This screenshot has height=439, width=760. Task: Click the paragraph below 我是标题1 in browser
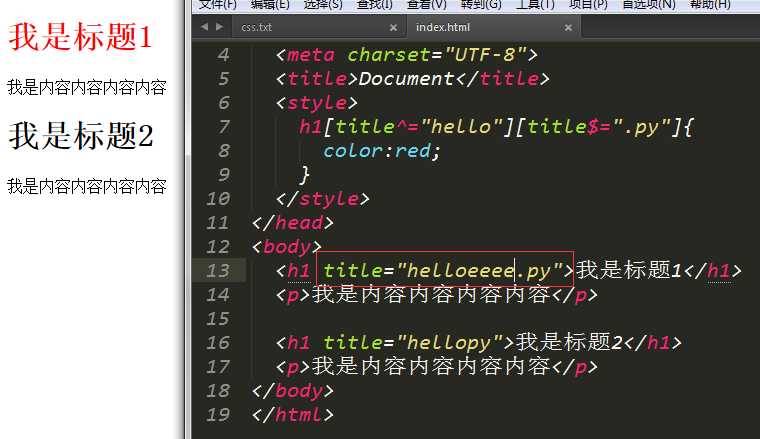pos(87,87)
